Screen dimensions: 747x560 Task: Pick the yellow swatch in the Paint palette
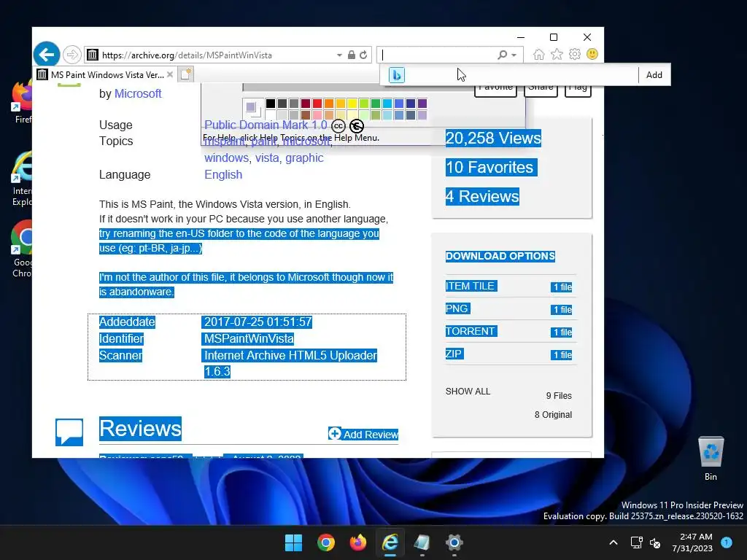352,104
